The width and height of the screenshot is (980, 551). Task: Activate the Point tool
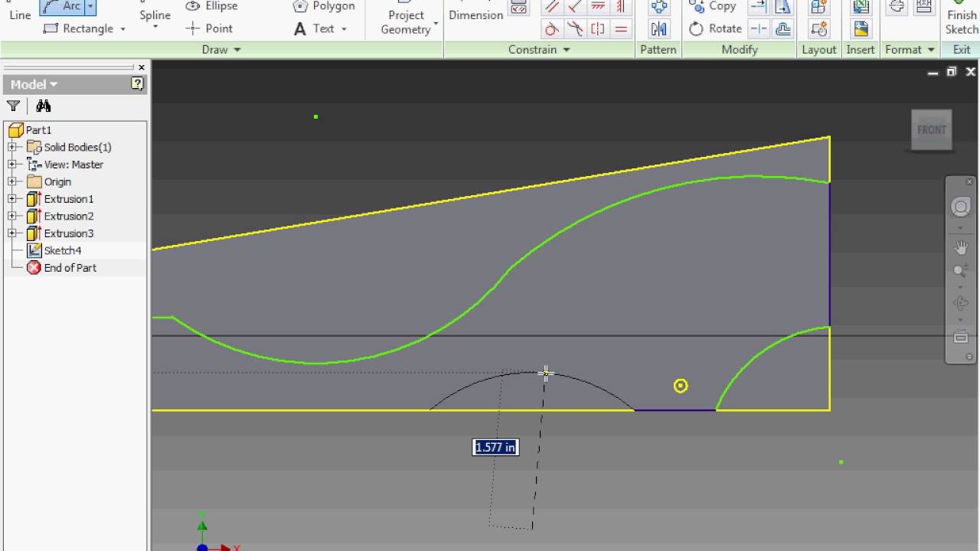(x=210, y=28)
